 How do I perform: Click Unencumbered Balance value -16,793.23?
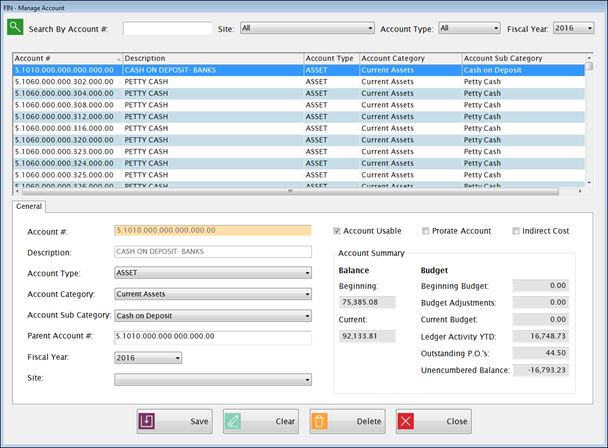[x=541, y=370]
